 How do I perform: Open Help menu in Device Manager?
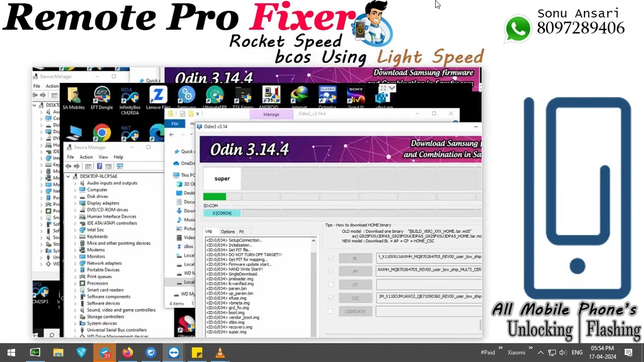point(118,157)
